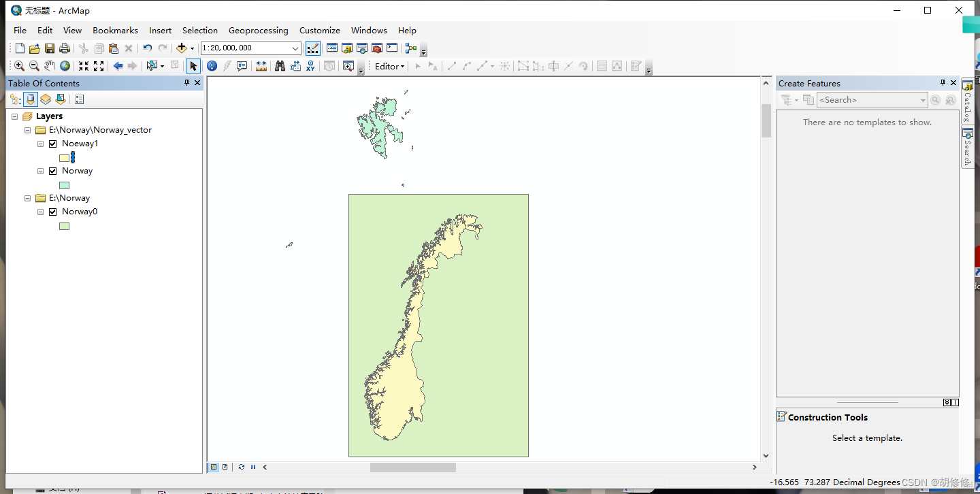The width and height of the screenshot is (980, 494).
Task: Open the Insert menu
Action: click(161, 31)
